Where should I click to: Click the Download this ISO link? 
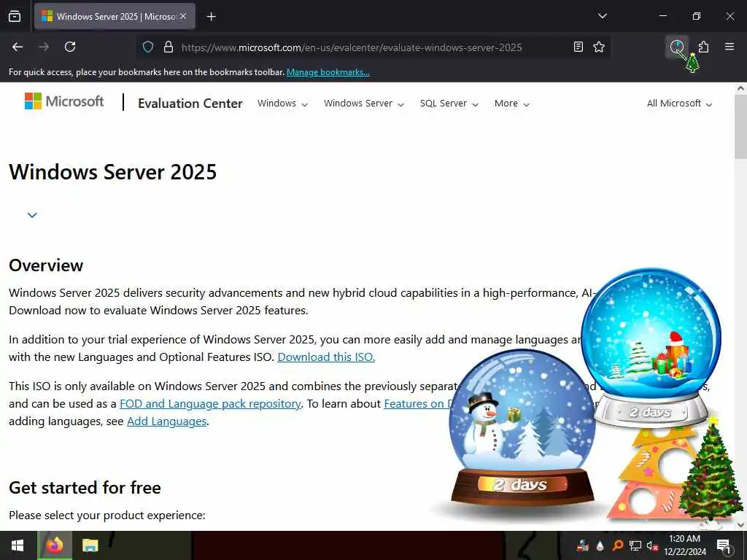326,357
